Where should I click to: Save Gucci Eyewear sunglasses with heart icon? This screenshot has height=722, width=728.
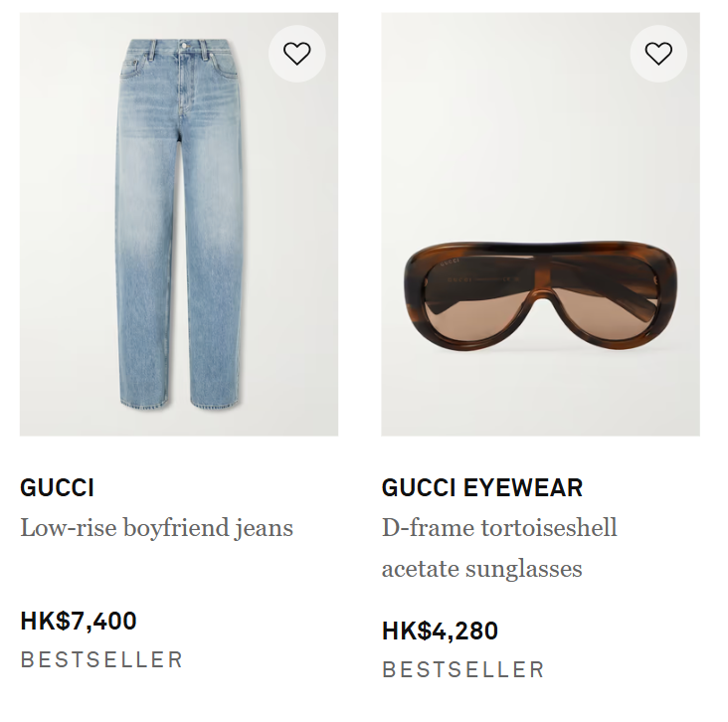[658, 54]
